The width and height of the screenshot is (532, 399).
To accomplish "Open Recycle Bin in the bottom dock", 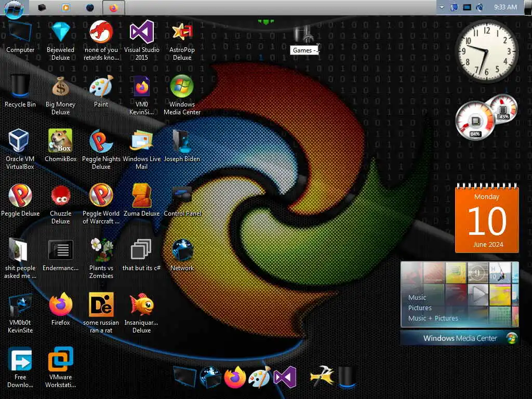I will click(347, 377).
